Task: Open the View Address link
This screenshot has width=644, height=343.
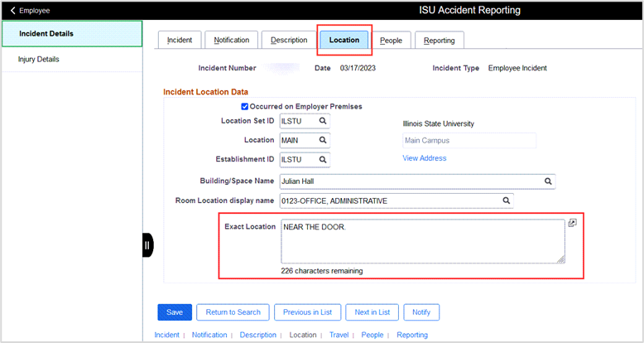Action: click(425, 158)
